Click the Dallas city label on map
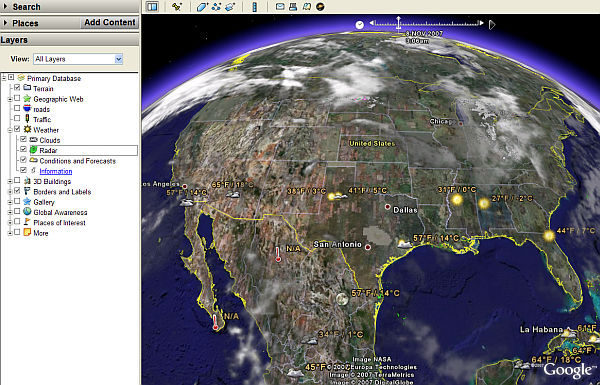The width and height of the screenshot is (600, 385). coord(405,210)
